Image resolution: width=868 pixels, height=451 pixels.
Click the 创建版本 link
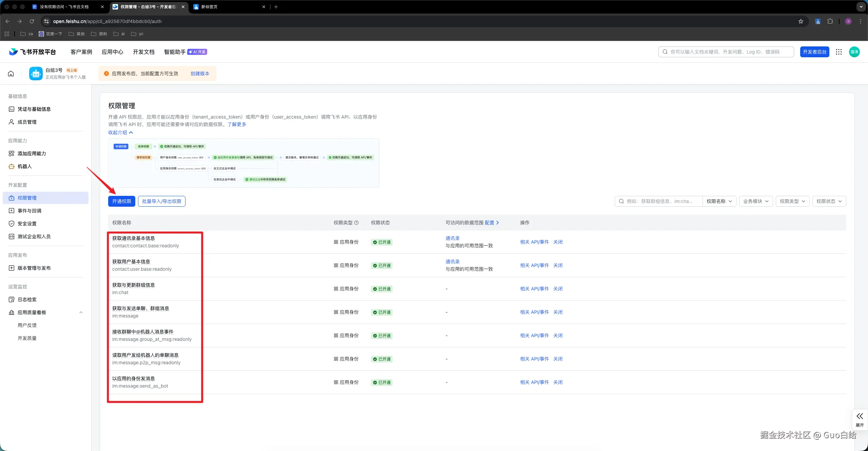point(200,74)
